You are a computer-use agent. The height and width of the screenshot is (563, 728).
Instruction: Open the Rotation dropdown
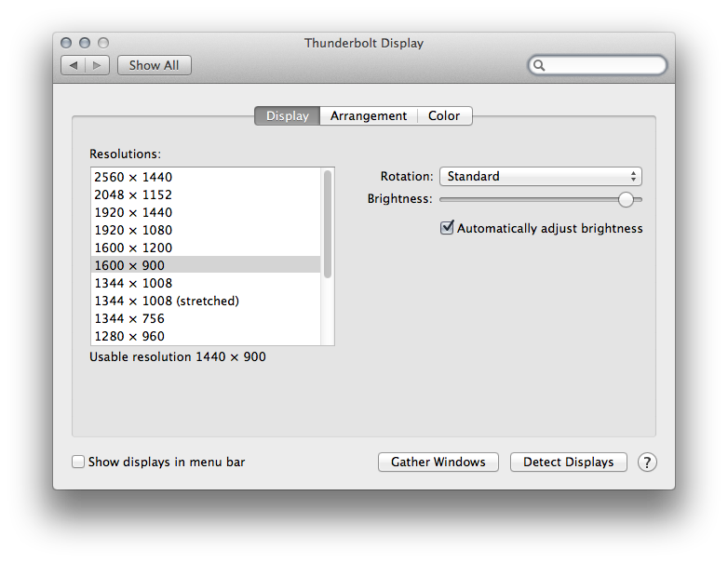coord(541,177)
